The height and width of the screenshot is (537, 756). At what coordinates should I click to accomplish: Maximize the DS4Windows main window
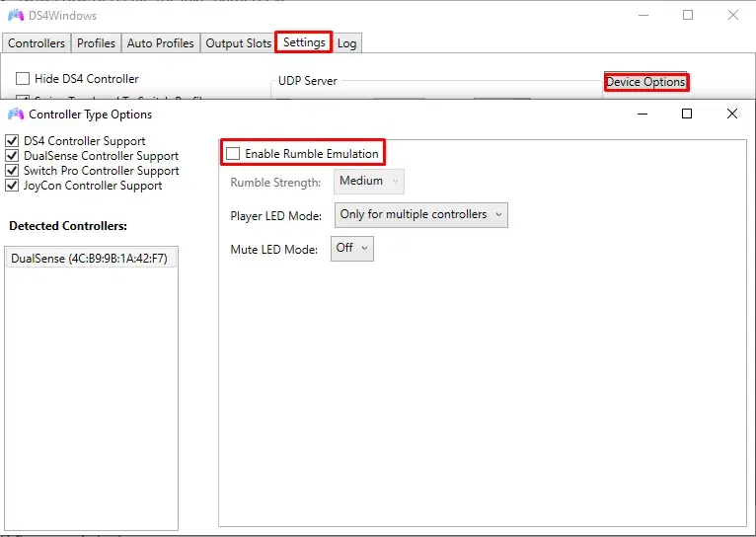click(688, 15)
